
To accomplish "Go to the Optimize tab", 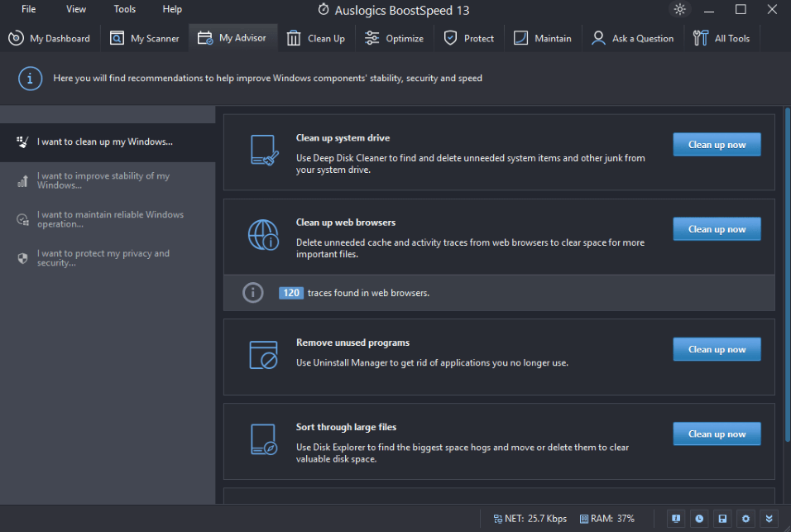I will point(394,38).
